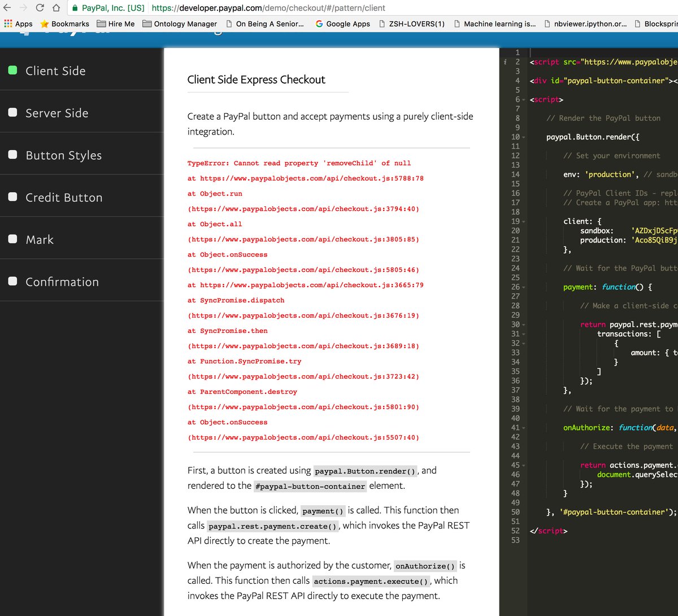
Task: Collapse code fold arrow at line 6
Action: (524, 99)
